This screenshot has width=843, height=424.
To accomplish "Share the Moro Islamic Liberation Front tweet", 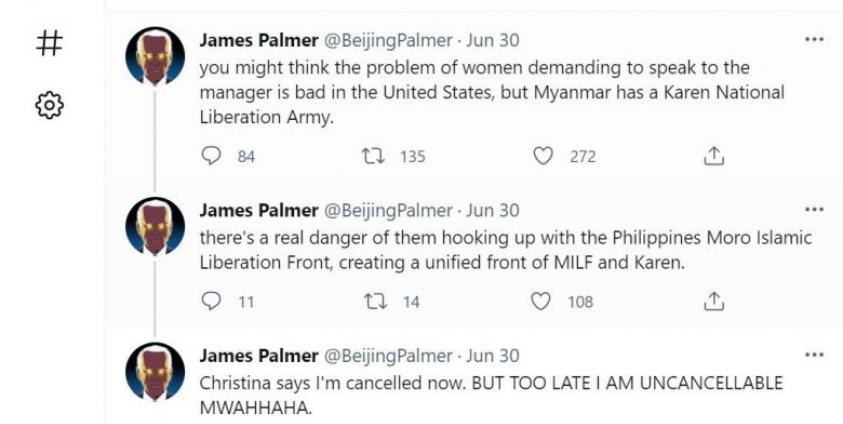I will click(x=714, y=301).
